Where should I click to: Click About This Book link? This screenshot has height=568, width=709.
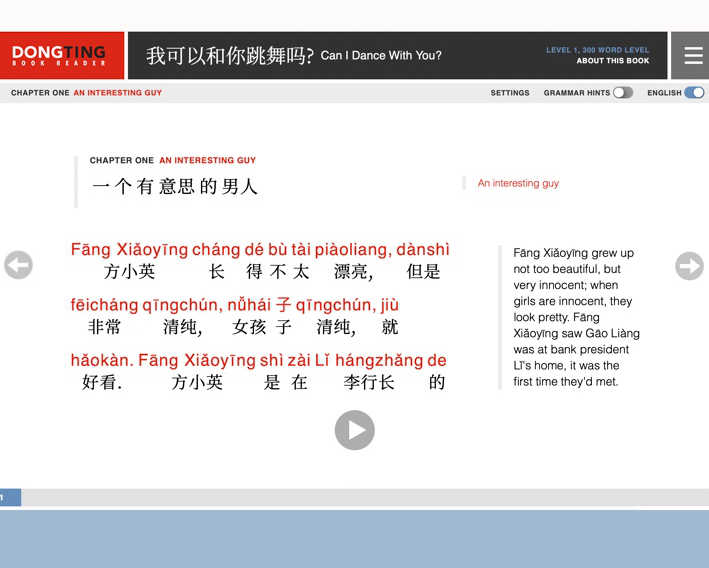click(x=612, y=61)
